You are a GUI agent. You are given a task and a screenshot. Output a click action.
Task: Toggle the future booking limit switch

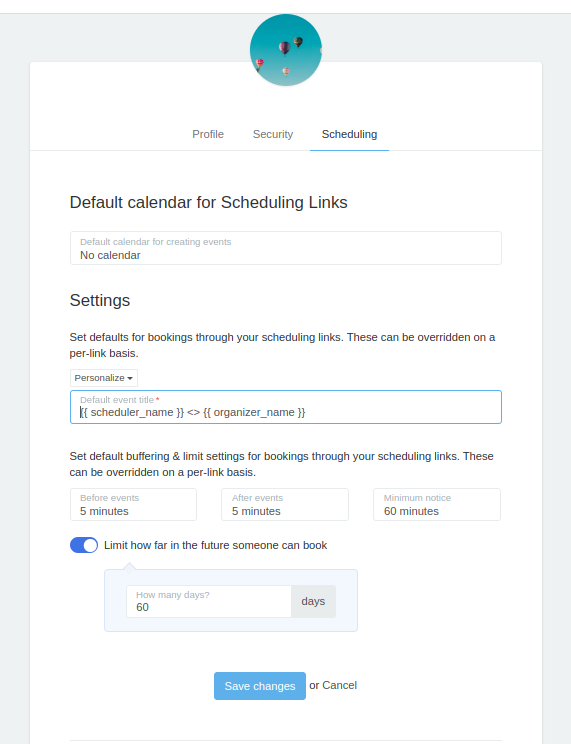point(84,545)
